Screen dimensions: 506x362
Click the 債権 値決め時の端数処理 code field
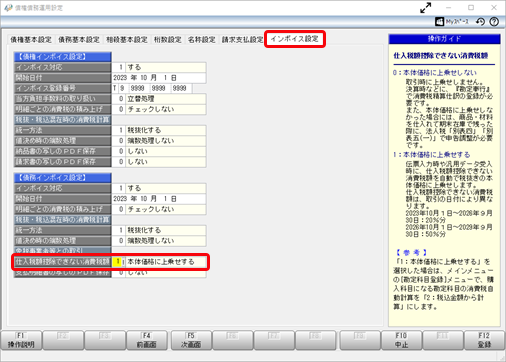(119, 141)
